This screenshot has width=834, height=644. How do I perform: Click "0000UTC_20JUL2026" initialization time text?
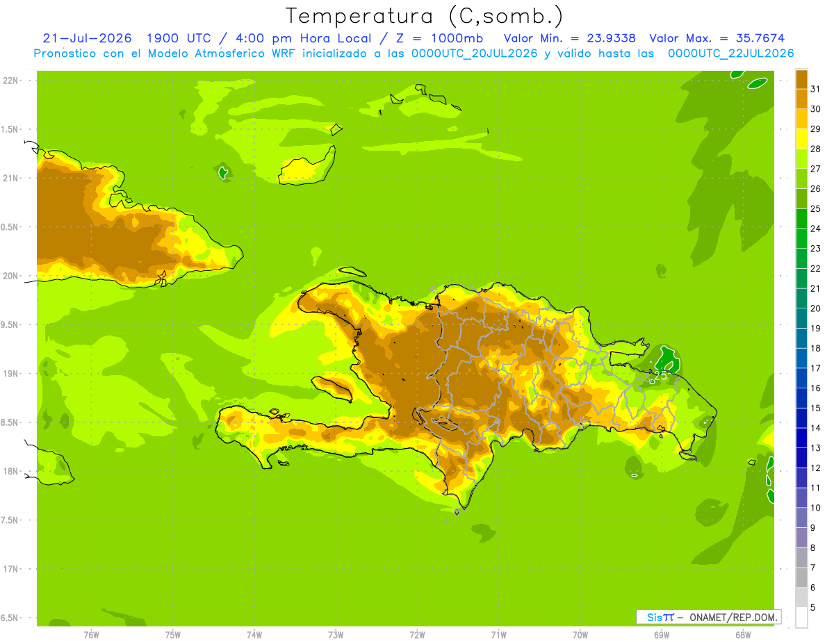point(475,53)
